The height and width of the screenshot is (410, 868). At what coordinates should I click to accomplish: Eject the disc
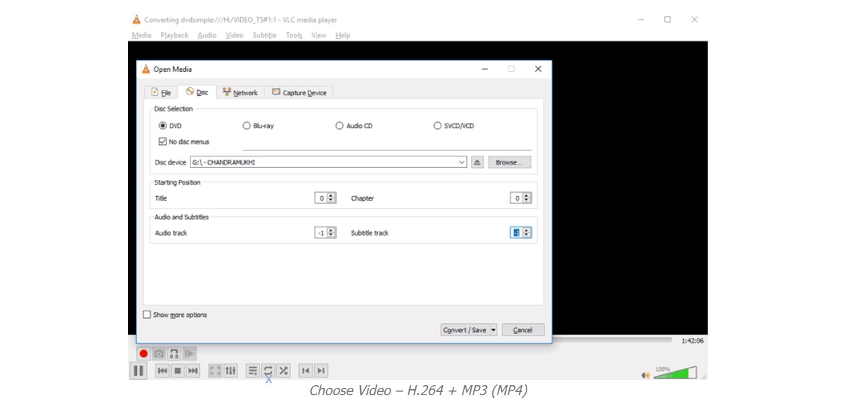(477, 162)
